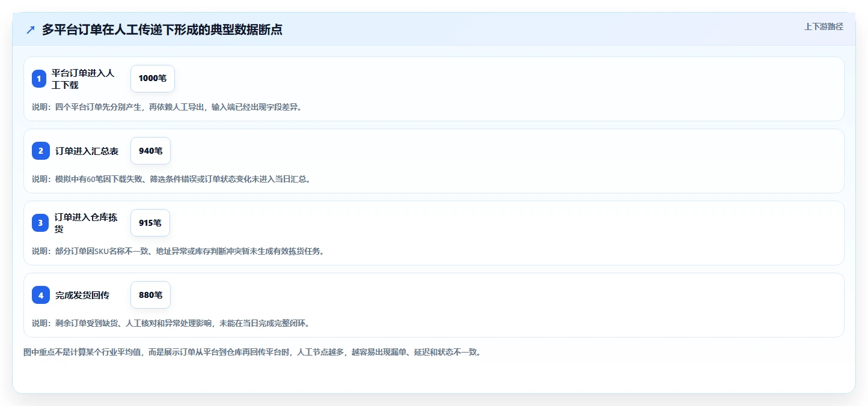Click step badge 2 for 订单进入汇总表

pyautogui.click(x=41, y=151)
